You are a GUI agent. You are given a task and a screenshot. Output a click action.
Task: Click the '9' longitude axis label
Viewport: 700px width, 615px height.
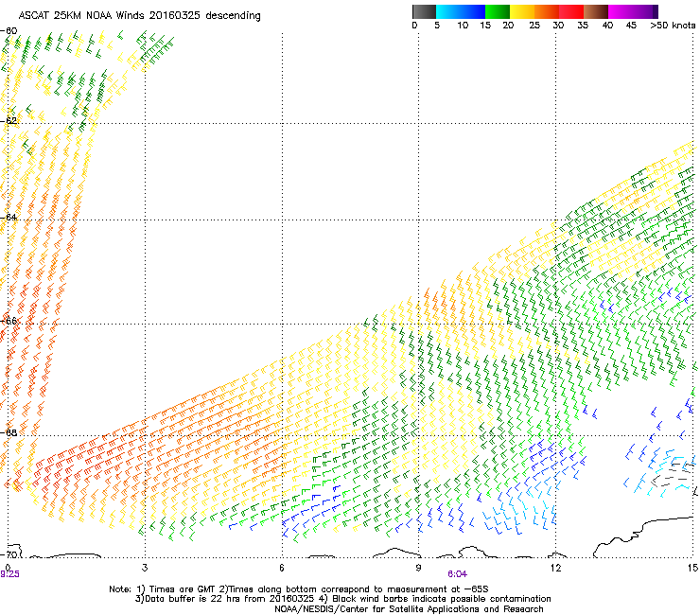tap(418, 568)
